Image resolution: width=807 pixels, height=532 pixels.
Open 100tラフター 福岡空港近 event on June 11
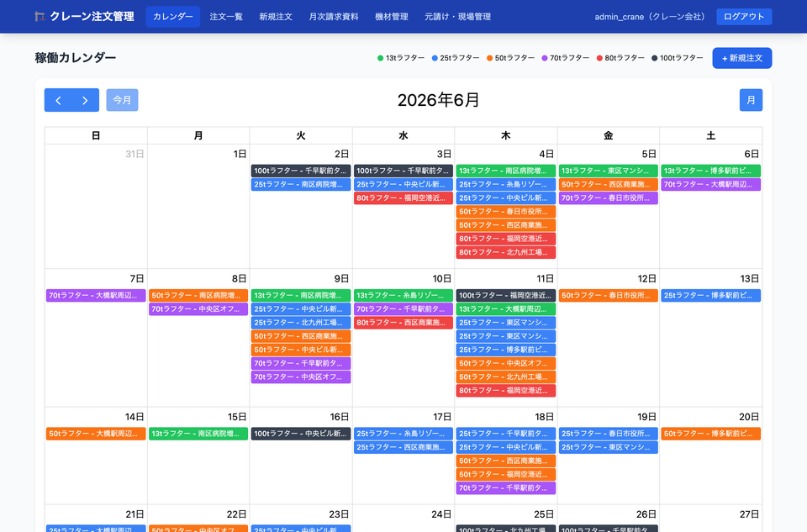tap(505, 295)
